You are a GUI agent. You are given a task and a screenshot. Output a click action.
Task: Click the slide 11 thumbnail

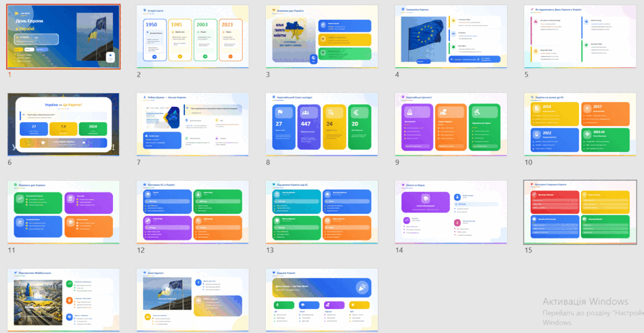63,212
